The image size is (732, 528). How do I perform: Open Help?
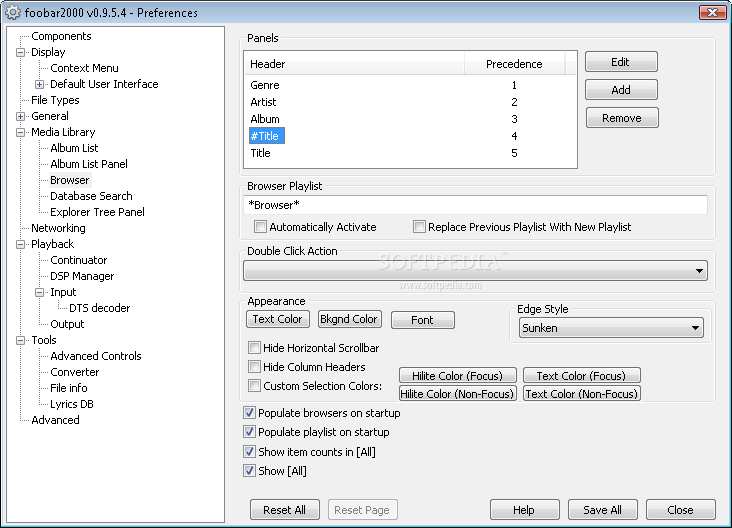click(x=524, y=510)
